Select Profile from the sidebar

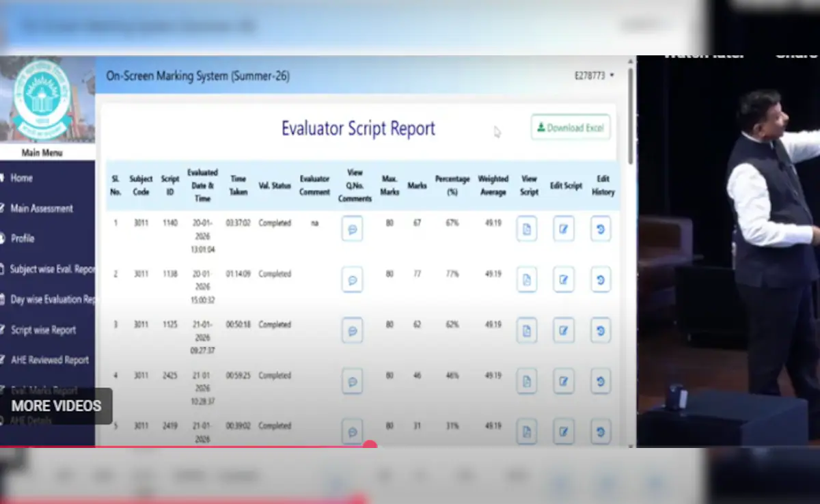(22, 238)
